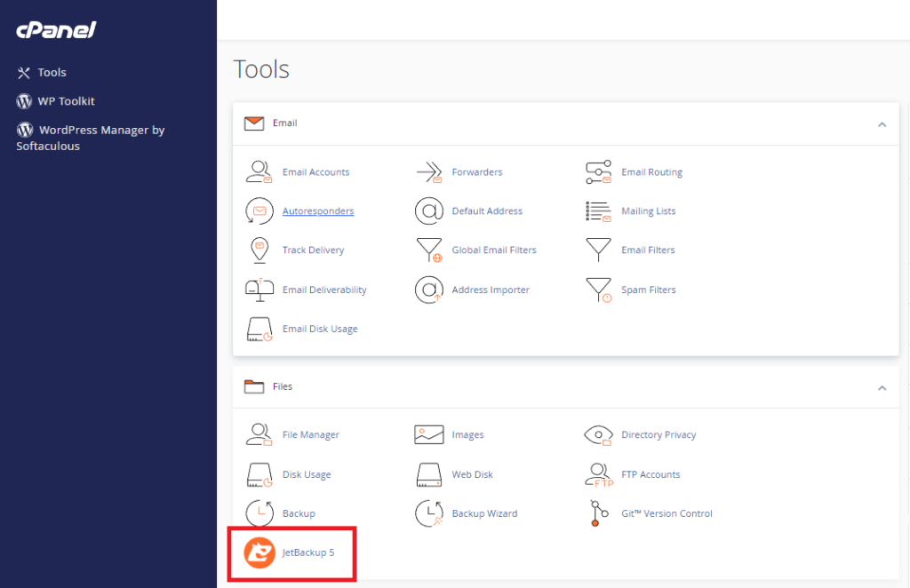Open the Address Importer icon
This screenshot has height=588, width=910.
[x=429, y=290]
